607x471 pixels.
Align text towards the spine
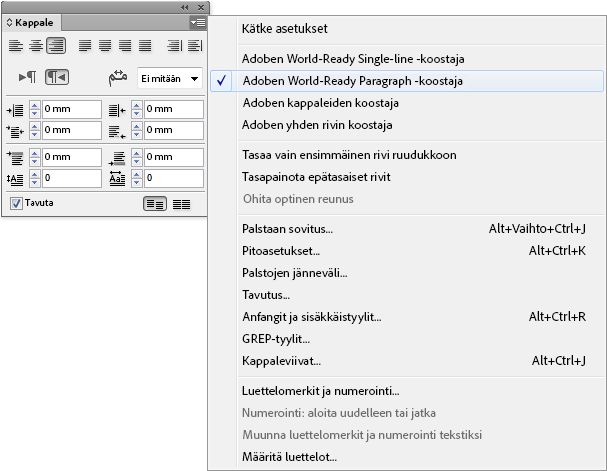[174, 46]
